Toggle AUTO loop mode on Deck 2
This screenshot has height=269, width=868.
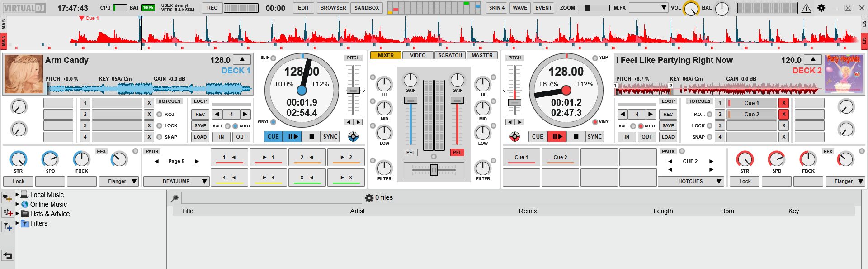click(641, 126)
